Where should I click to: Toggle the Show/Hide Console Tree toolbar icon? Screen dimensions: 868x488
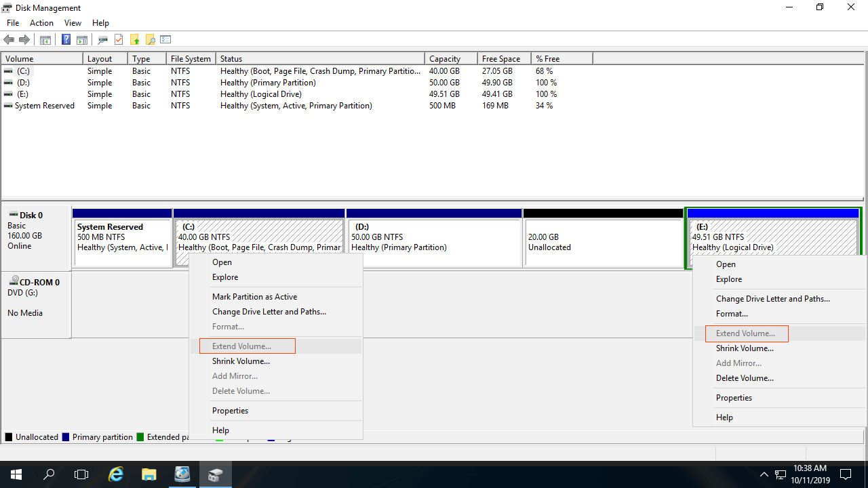(x=45, y=40)
